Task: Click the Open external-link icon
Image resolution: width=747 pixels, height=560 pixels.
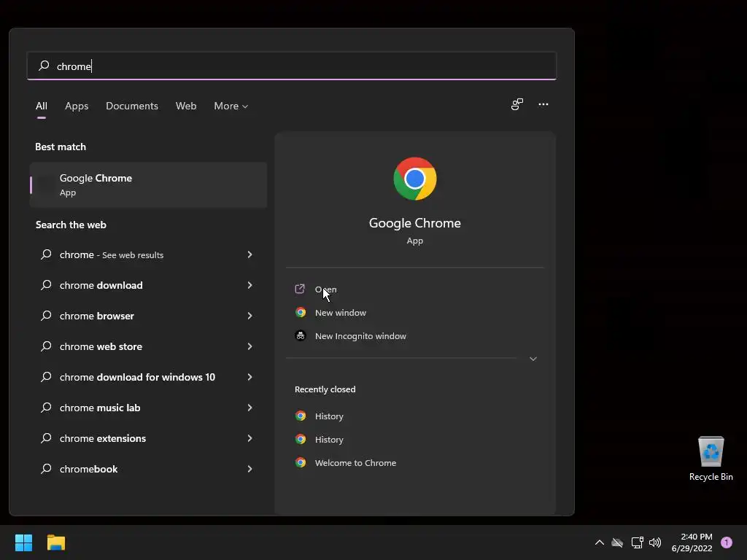Action: tap(300, 289)
